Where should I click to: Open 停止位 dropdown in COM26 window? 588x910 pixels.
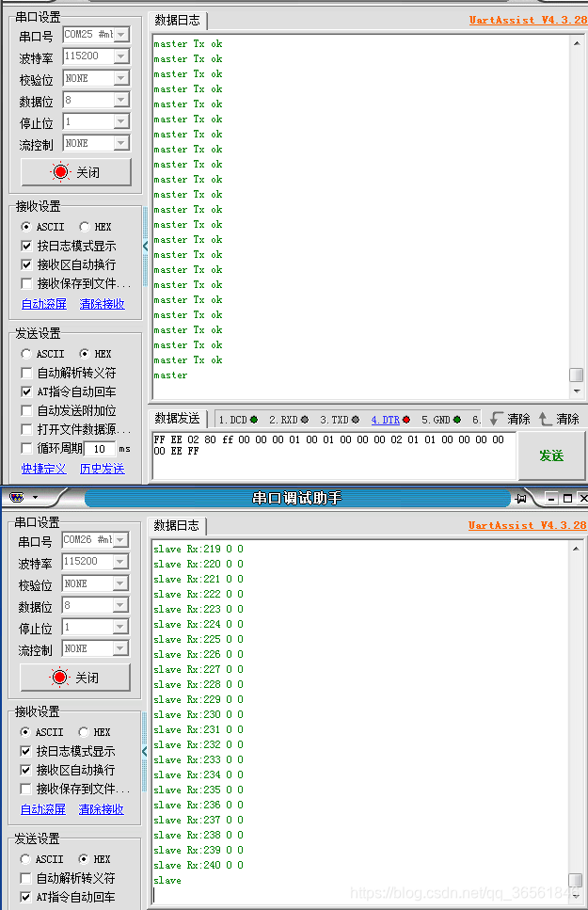(119, 627)
